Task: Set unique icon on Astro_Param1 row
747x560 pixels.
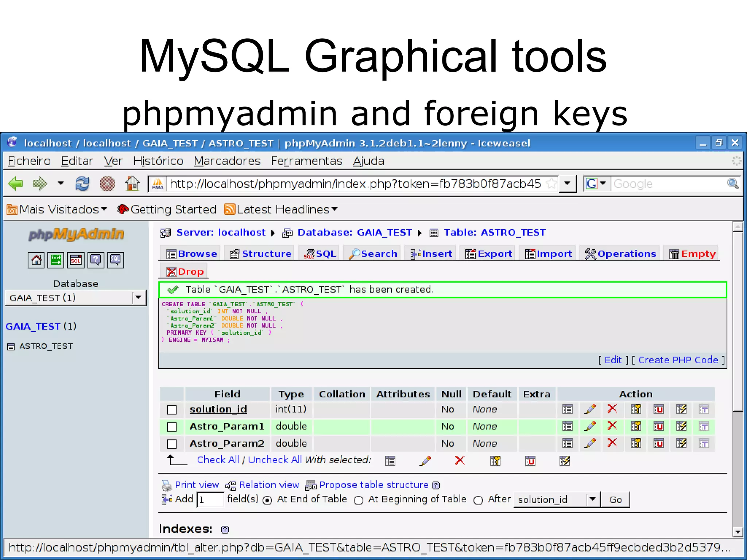Action: [658, 426]
